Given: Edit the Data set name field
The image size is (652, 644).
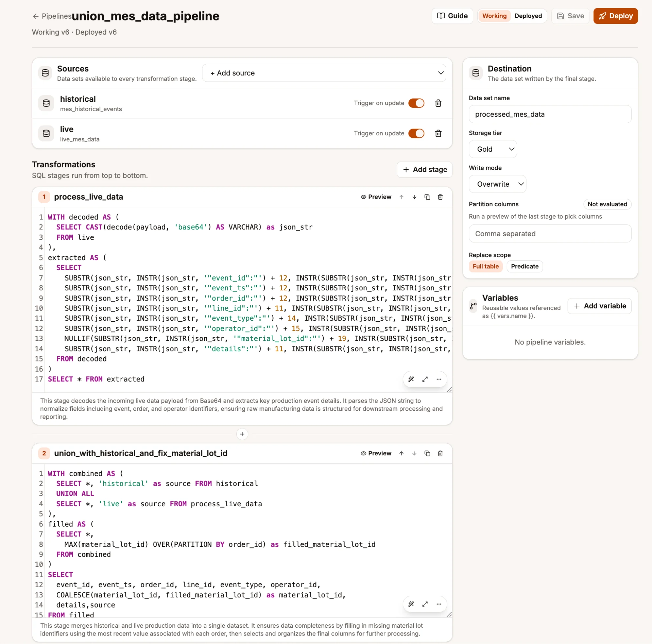Looking at the screenshot, I should pyautogui.click(x=550, y=114).
